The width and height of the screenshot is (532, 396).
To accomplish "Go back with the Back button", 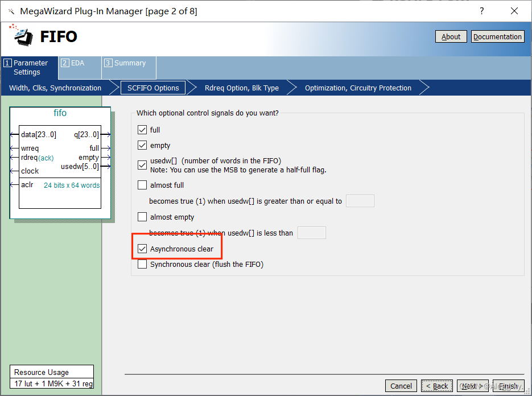I will [437, 386].
